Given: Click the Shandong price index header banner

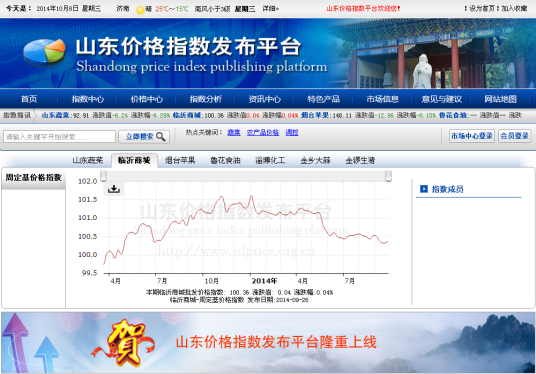Looking at the screenshot, I should click(x=268, y=53).
